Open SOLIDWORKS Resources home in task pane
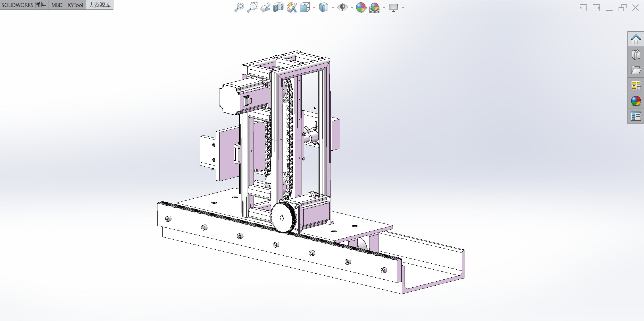 pyautogui.click(x=636, y=39)
